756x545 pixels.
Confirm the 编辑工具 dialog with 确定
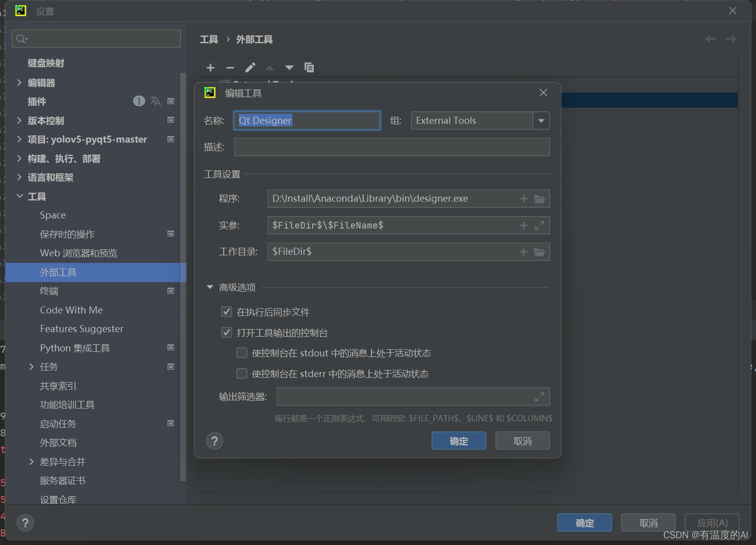(x=459, y=441)
